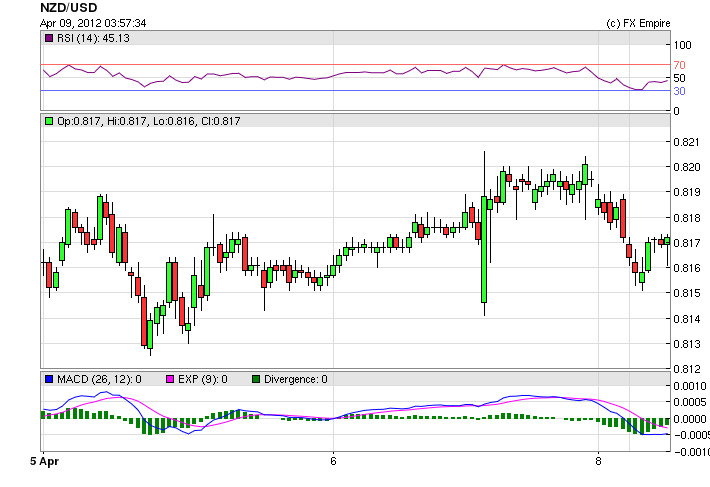This screenshot has height=487, width=710.
Task: Click the 0.0010 MACD axis label
Action: pos(690,386)
